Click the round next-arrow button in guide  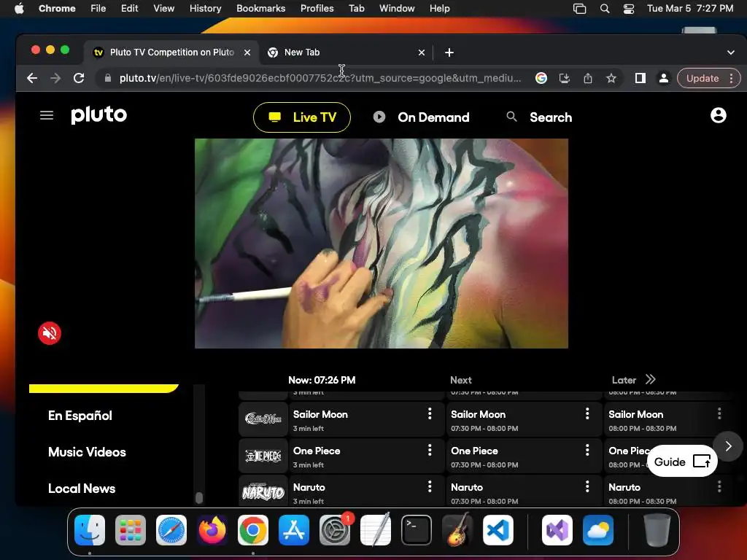pos(728,446)
